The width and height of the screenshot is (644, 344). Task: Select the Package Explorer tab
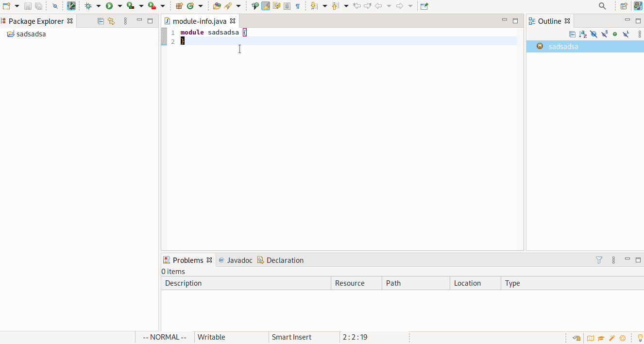click(x=37, y=21)
